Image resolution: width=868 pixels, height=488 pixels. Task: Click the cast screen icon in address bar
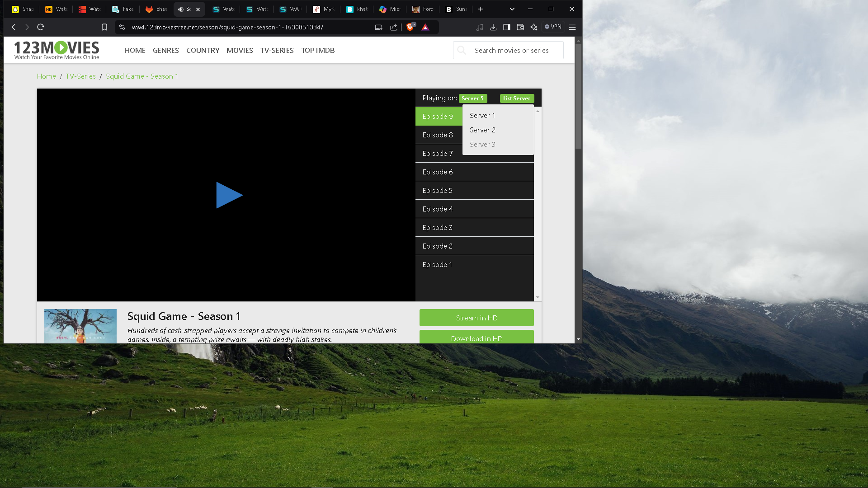tap(378, 27)
